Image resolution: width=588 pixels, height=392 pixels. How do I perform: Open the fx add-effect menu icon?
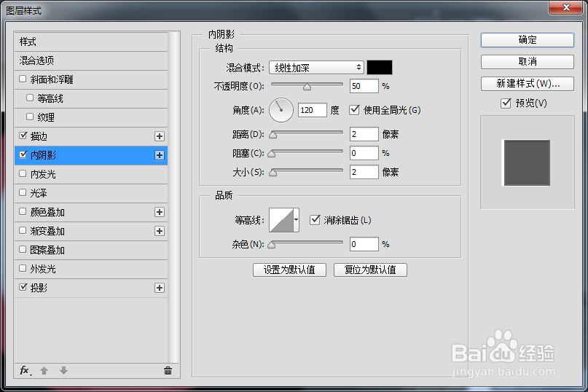click(x=26, y=371)
